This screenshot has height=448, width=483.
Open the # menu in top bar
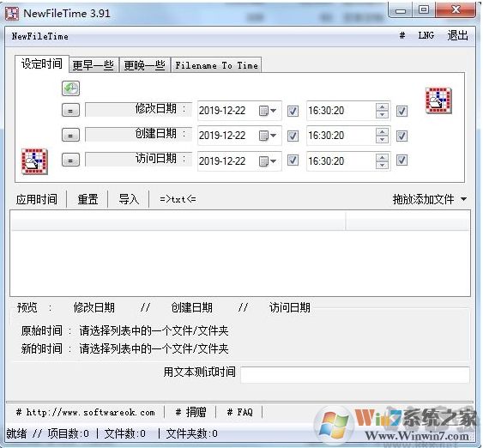402,36
